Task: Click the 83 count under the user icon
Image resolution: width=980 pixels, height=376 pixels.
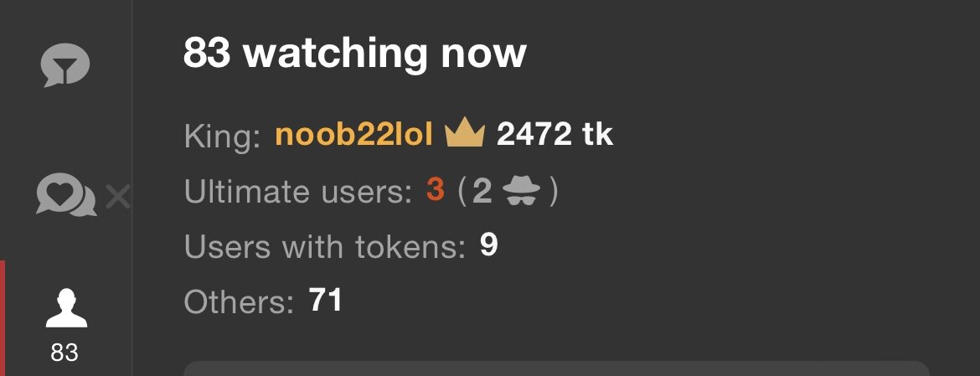Action: pyautogui.click(x=65, y=353)
